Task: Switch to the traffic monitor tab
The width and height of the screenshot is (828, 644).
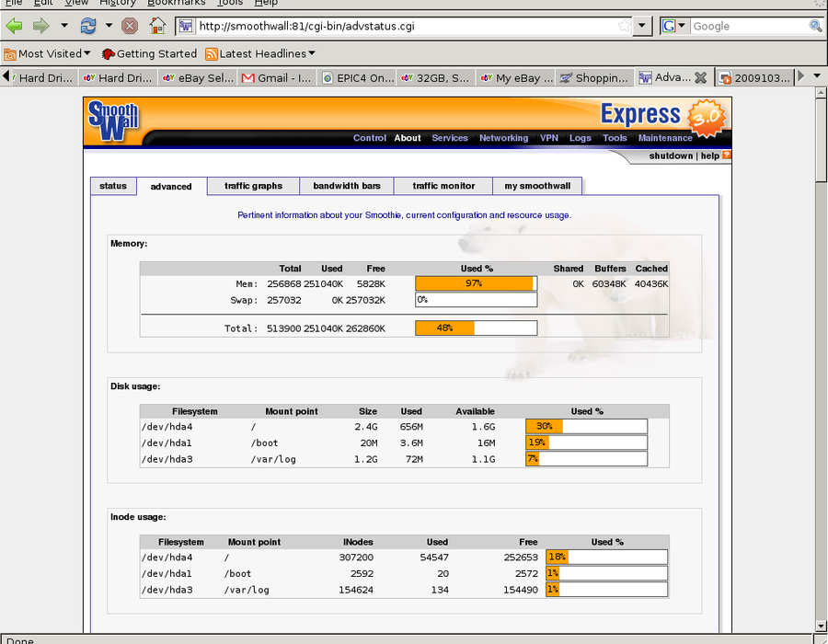Action: point(443,186)
